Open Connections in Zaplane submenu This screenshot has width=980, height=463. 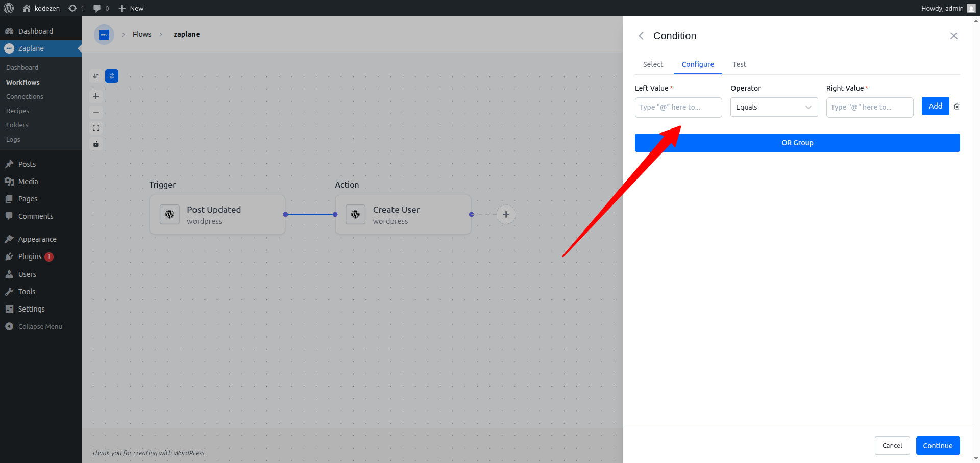pyautogui.click(x=24, y=96)
